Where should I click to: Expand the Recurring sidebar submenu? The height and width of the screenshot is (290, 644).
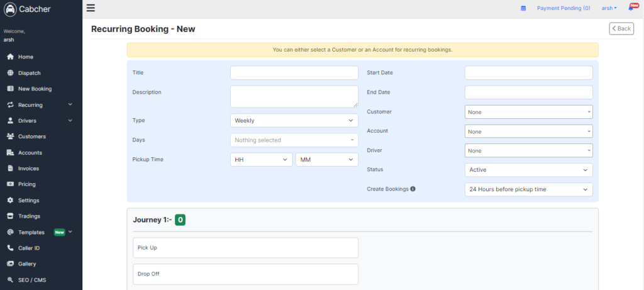click(x=41, y=105)
